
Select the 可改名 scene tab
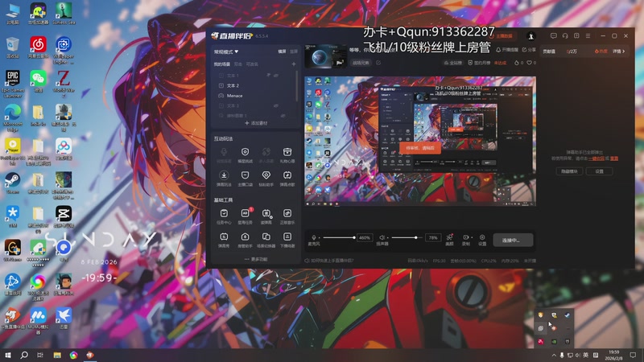252,64
